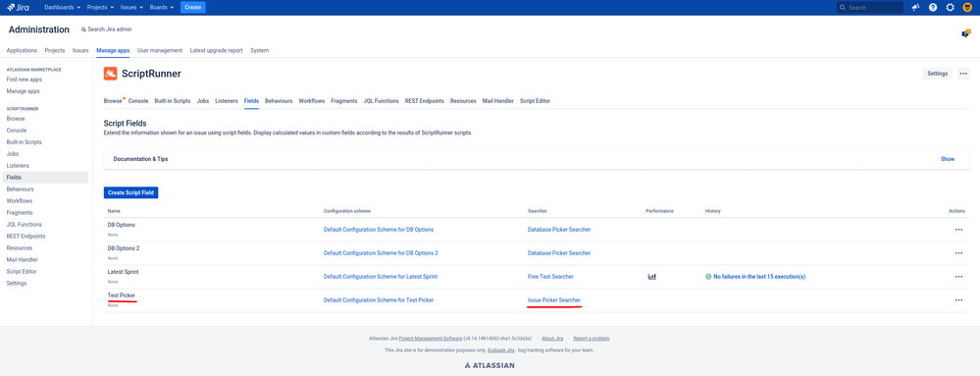980x376 pixels.
Task: Open the Latest upgrade report tab
Action: [x=216, y=51]
